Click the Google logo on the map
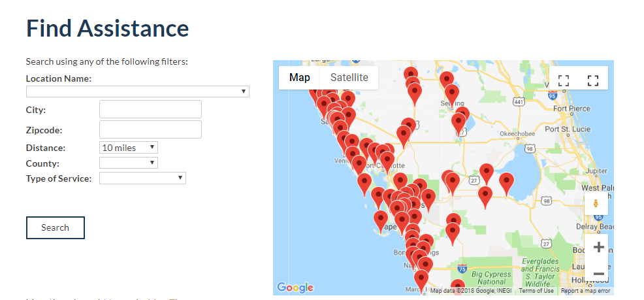Screen dimensions: 644x300 click(295, 288)
